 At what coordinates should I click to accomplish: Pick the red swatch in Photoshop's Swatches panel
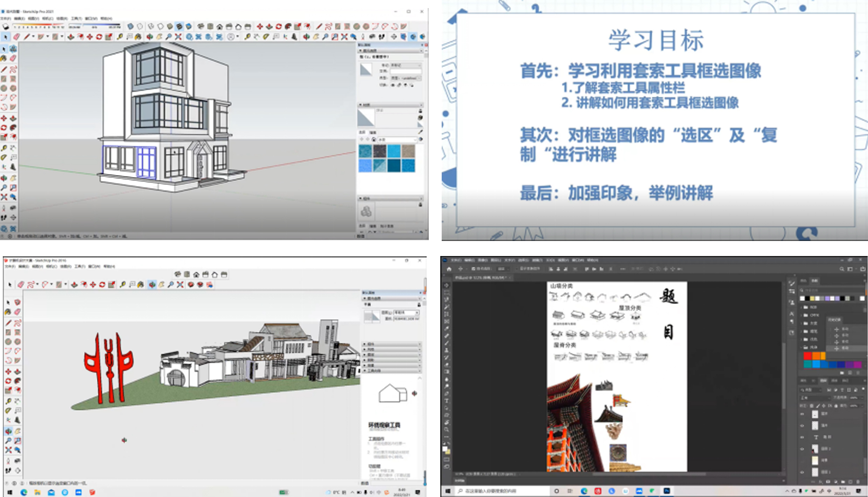[x=808, y=356]
